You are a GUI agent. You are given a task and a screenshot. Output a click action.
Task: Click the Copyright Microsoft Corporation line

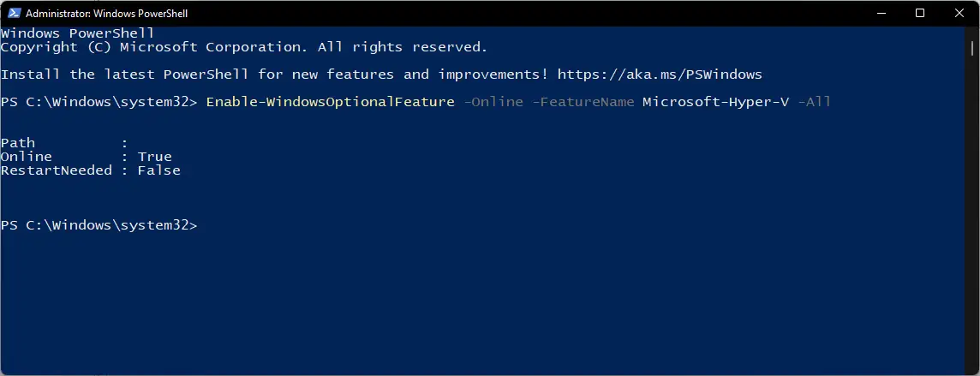[x=244, y=47]
